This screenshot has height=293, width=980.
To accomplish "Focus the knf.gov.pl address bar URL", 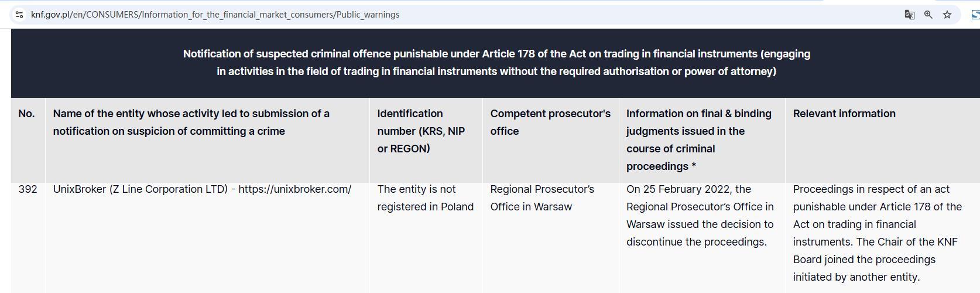I will [x=215, y=15].
